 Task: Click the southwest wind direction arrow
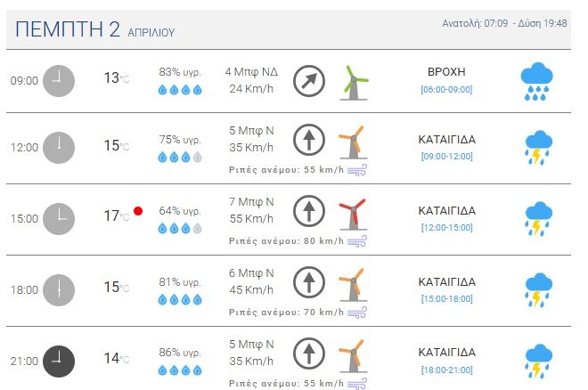pos(308,80)
